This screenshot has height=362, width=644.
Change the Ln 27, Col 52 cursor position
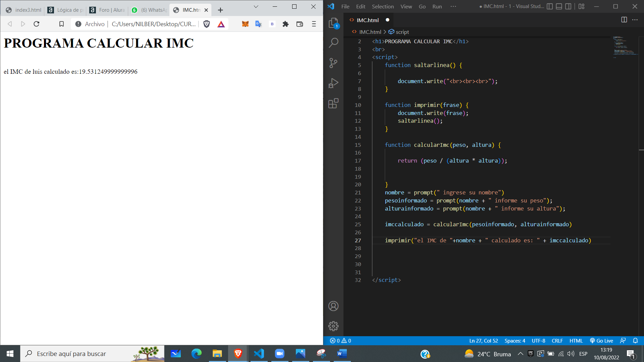pyautogui.click(x=483, y=341)
